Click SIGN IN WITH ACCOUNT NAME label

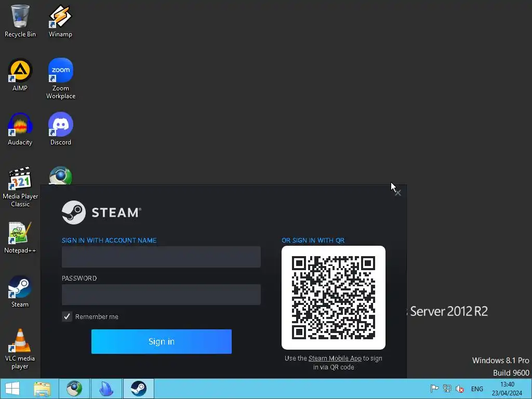(x=109, y=240)
